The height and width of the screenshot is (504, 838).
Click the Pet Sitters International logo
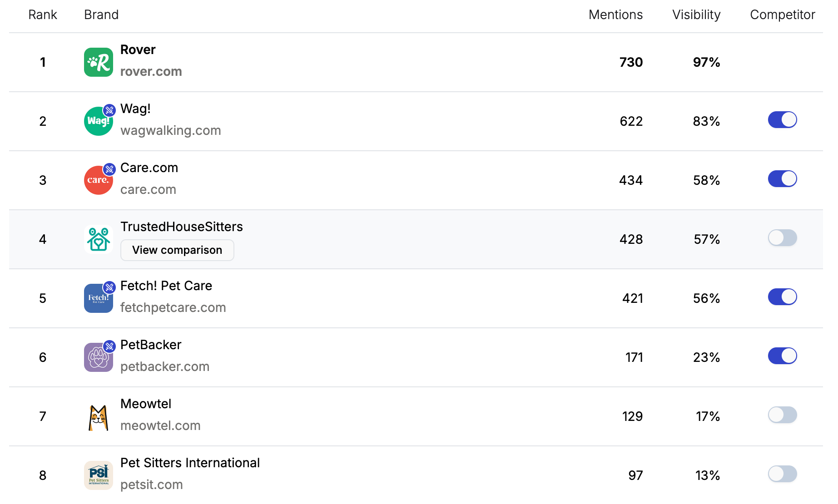98,475
